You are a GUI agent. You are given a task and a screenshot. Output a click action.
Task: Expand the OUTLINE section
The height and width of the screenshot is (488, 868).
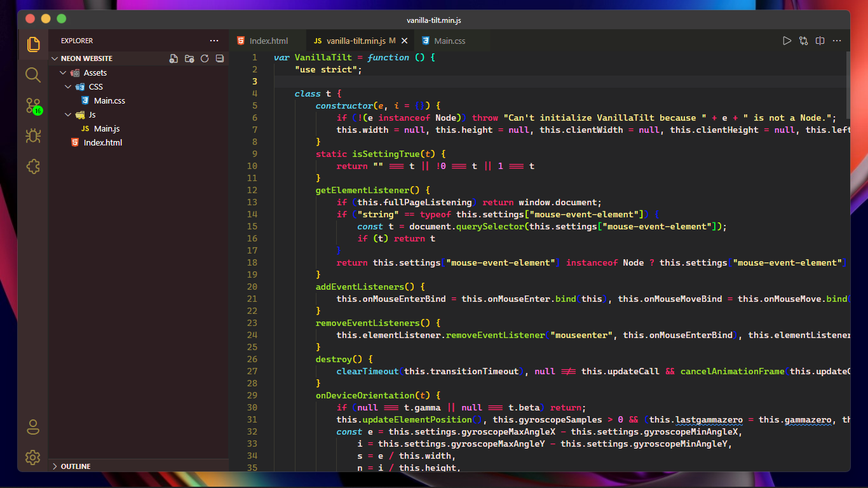pyautogui.click(x=139, y=466)
